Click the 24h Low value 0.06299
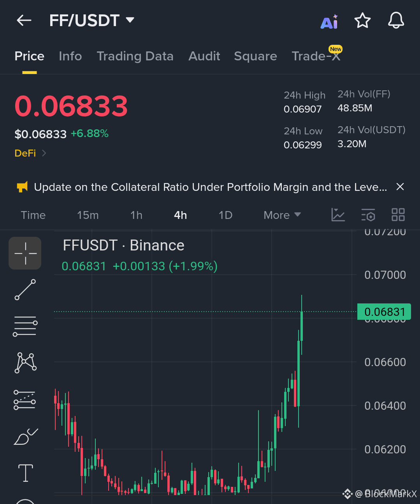Image resolution: width=420 pixels, height=504 pixels. pos(303,145)
